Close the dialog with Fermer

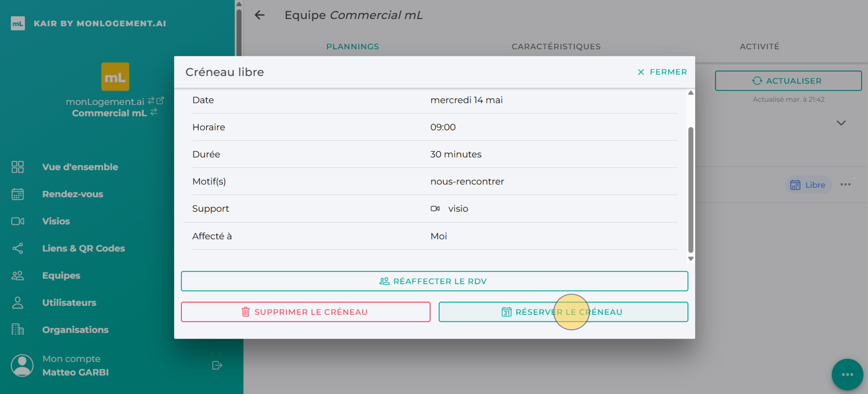[662, 72]
